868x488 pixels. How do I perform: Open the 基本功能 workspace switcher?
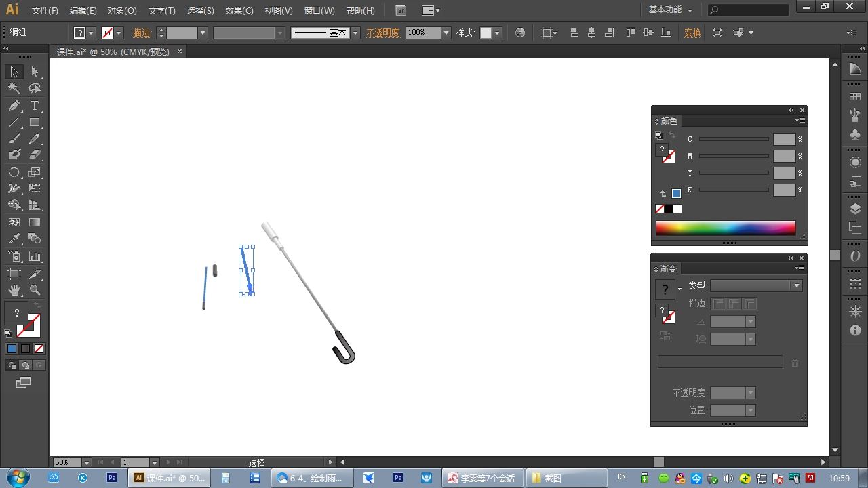pyautogui.click(x=671, y=10)
